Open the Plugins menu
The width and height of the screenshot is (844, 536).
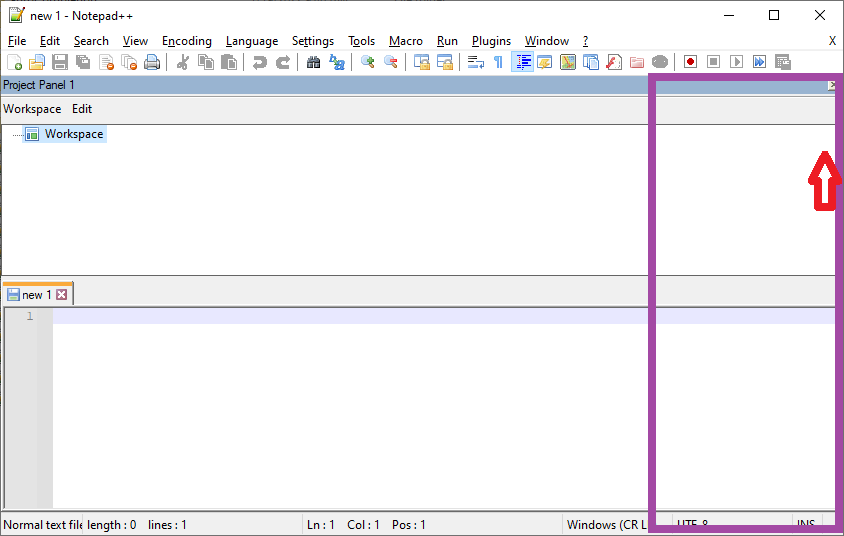(x=491, y=41)
